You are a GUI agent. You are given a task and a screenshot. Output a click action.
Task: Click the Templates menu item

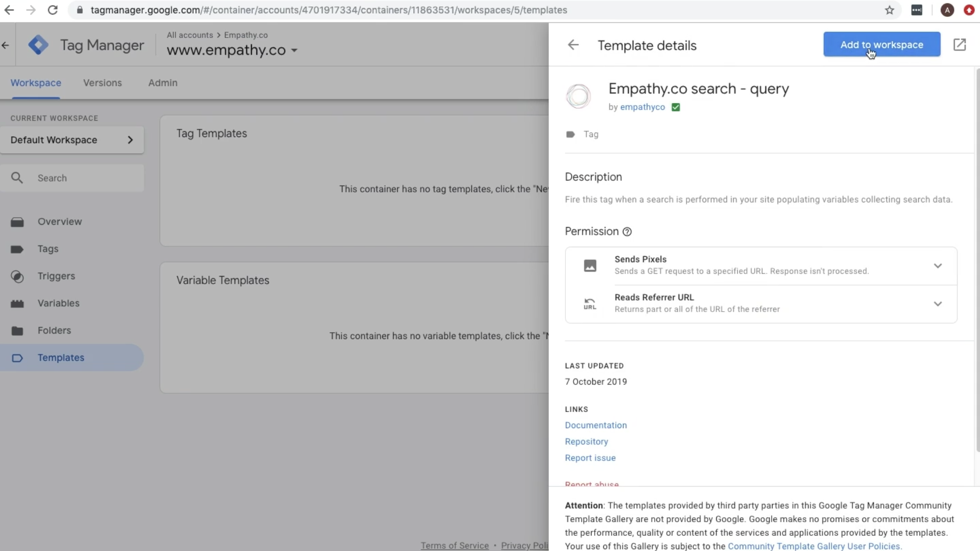coord(61,357)
